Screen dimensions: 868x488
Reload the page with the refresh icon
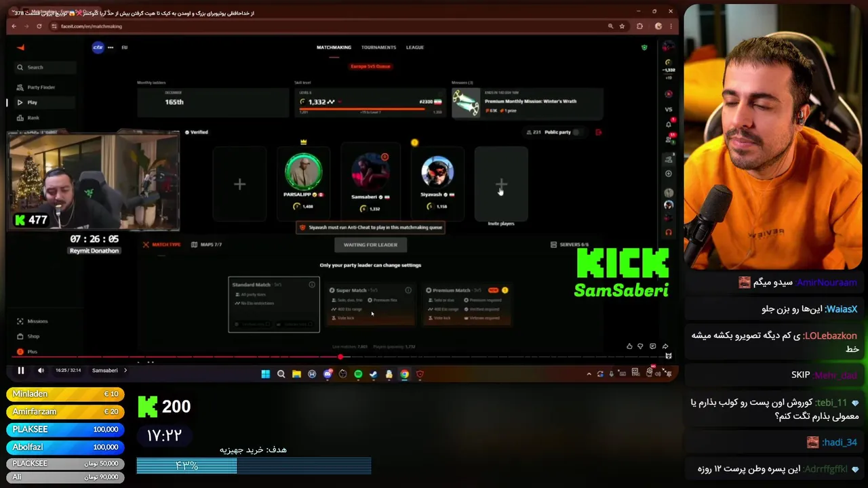(39, 26)
